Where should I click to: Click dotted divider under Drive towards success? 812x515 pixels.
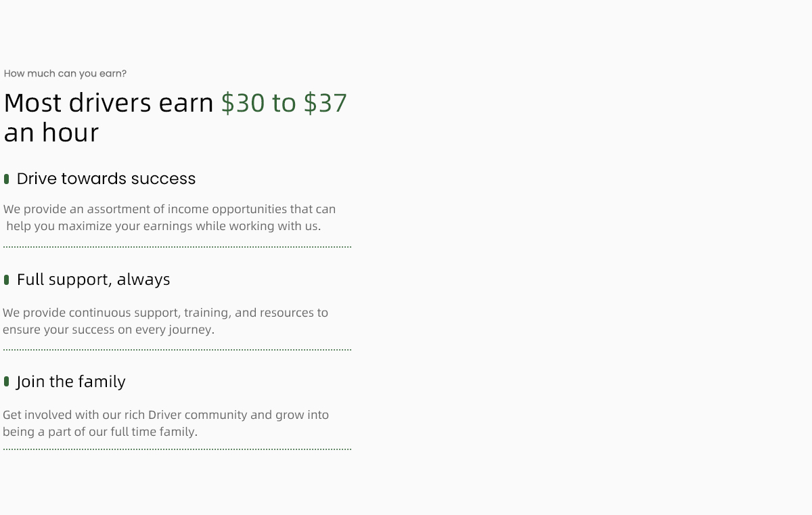[x=177, y=247]
